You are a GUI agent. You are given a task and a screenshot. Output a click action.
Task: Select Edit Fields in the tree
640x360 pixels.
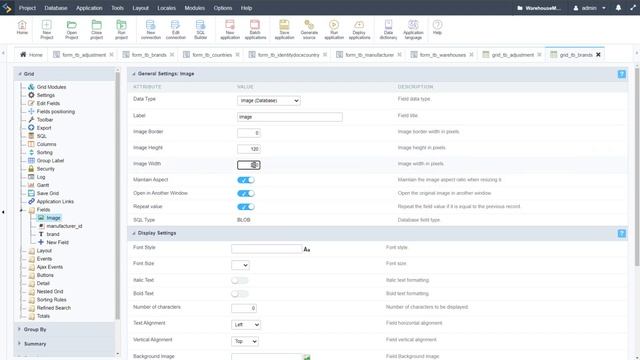click(x=48, y=103)
